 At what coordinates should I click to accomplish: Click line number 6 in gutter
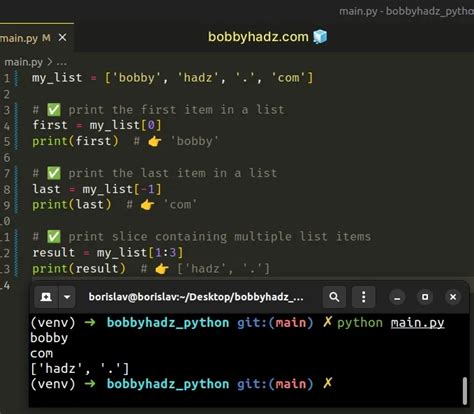pyautogui.click(x=6, y=157)
